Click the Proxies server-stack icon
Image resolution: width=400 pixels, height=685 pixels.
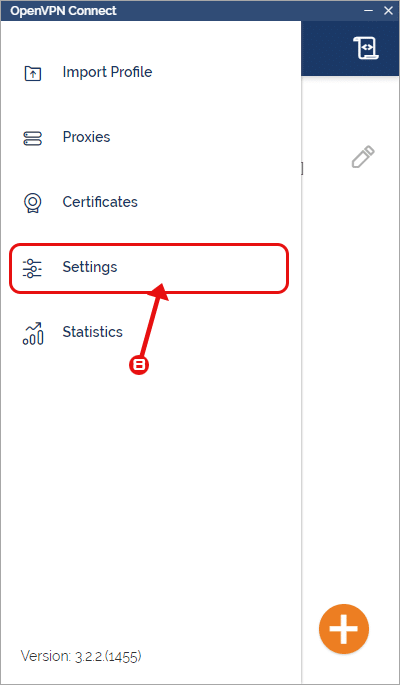coord(32,138)
